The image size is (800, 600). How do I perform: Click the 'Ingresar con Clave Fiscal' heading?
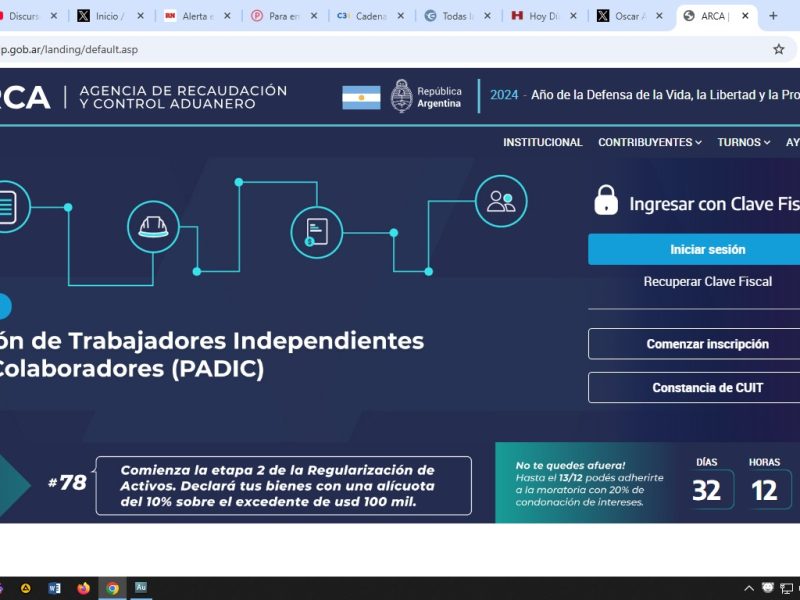[714, 204]
